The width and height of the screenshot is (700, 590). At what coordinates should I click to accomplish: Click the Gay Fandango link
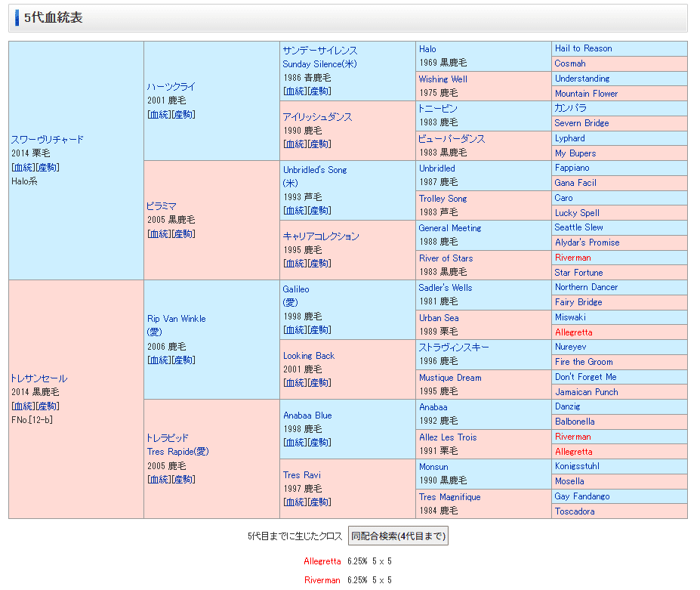pos(582,496)
